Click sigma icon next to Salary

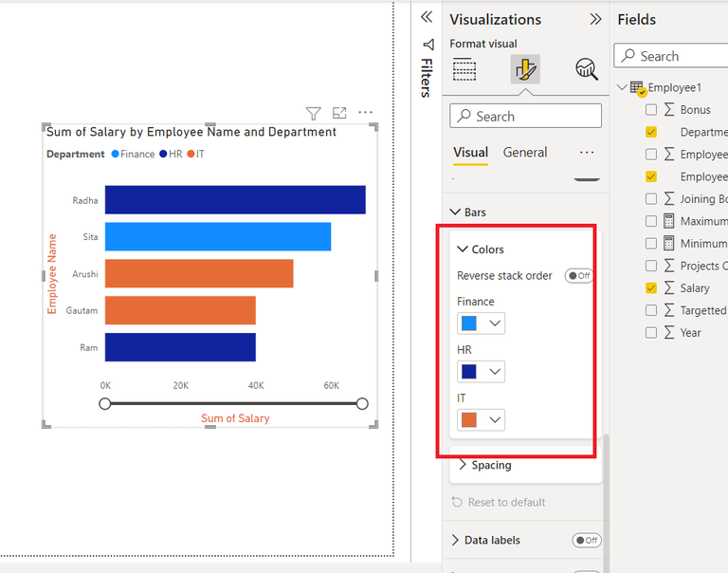669,288
